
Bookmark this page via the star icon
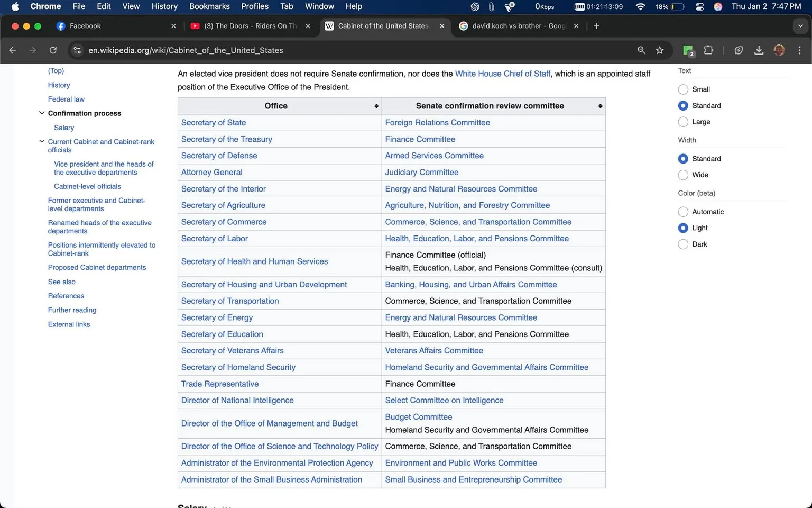(660, 50)
